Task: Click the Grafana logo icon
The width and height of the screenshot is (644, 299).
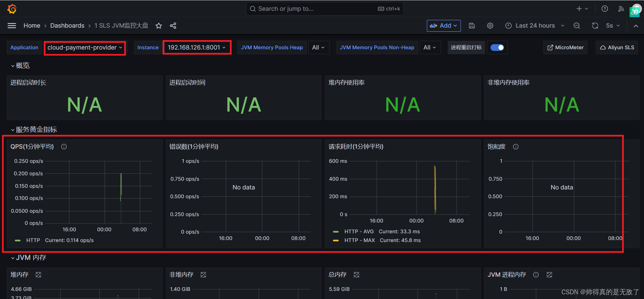Action: pos(12,9)
